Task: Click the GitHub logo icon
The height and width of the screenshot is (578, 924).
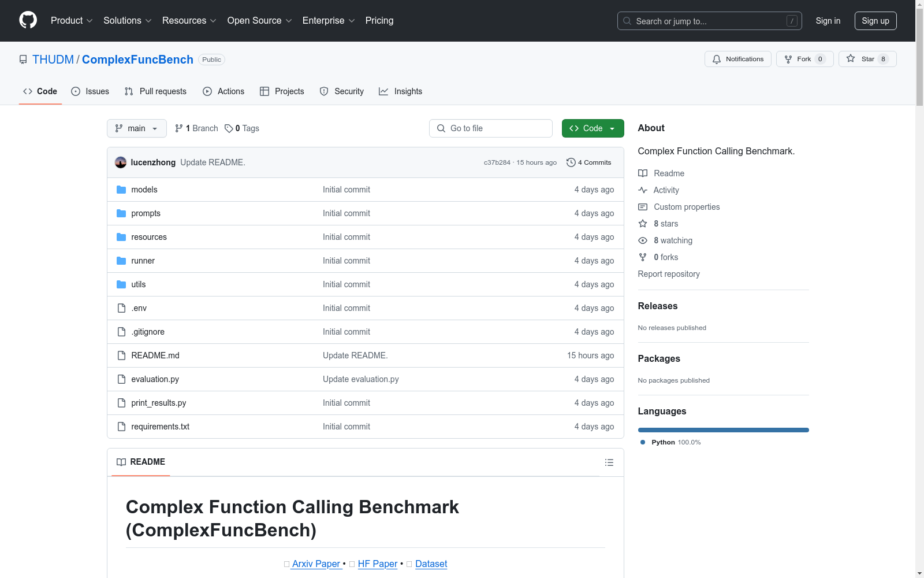Action: tap(28, 20)
